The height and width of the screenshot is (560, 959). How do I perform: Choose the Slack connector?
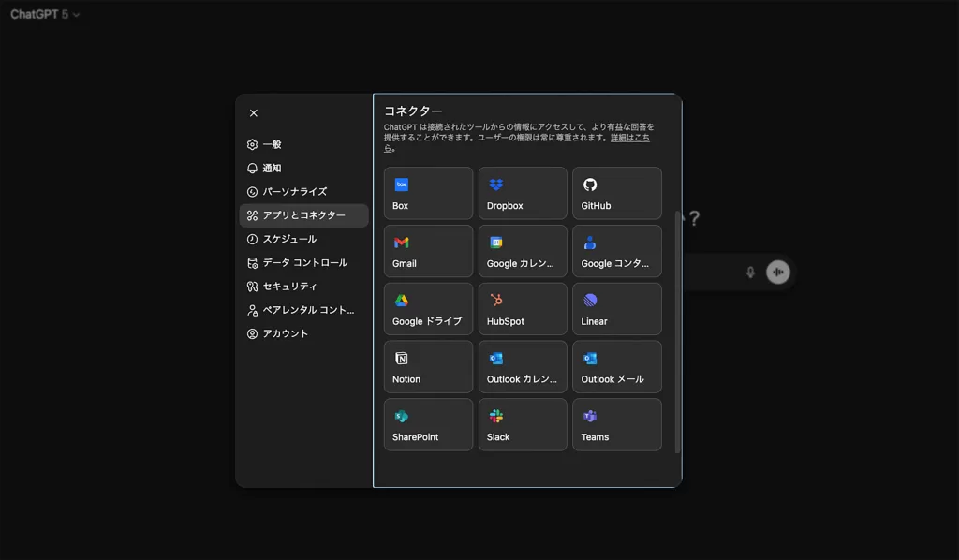pos(523,425)
